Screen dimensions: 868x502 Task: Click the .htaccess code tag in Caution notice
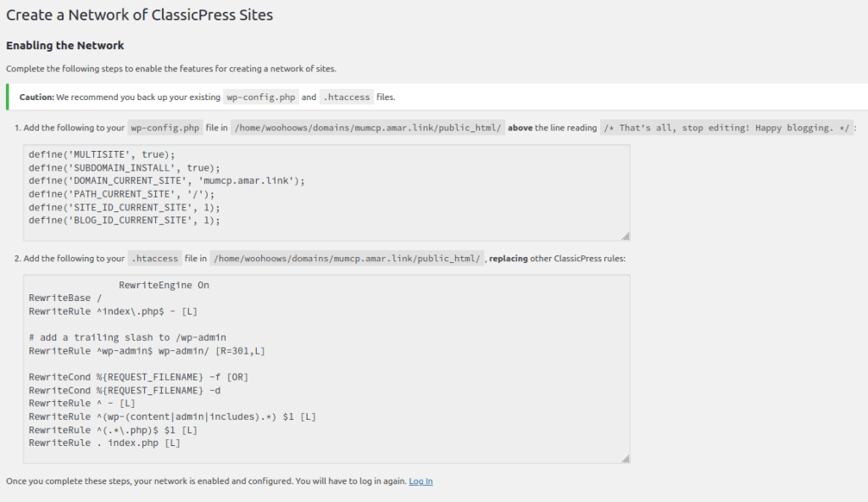[347, 97]
